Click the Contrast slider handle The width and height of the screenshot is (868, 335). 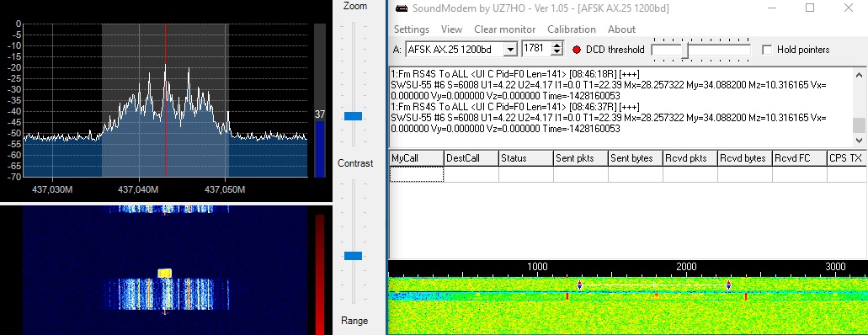tap(353, 256)
